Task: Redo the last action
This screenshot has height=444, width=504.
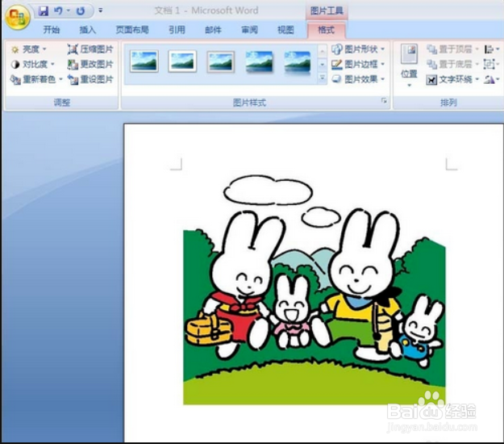Action: point(81,11)
